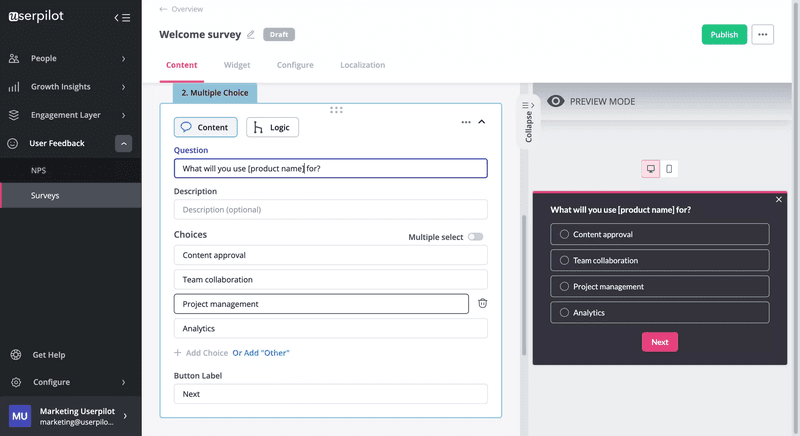Click Or Add "Other" link

(x=261, y=353)
